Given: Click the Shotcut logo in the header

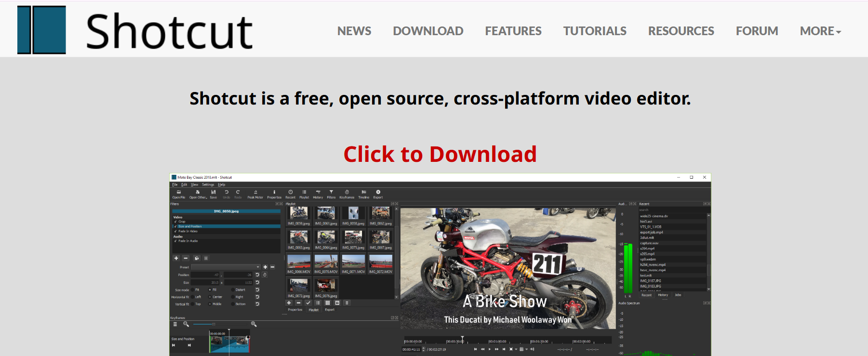Looking at the screenshot, I should [135, 30].
